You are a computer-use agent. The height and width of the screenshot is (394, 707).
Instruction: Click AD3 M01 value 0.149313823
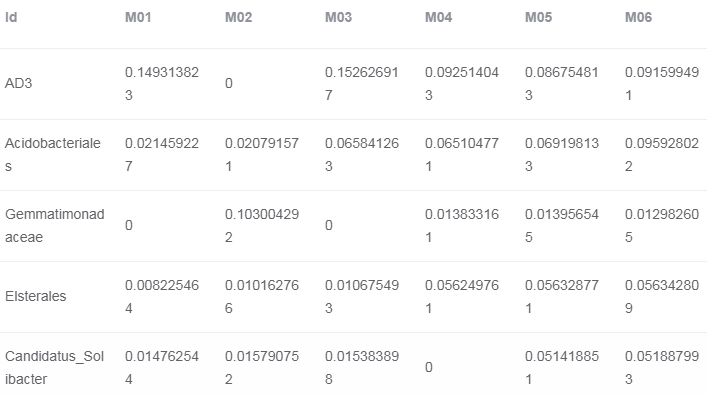pyautogui.click(x=162, y=83)
